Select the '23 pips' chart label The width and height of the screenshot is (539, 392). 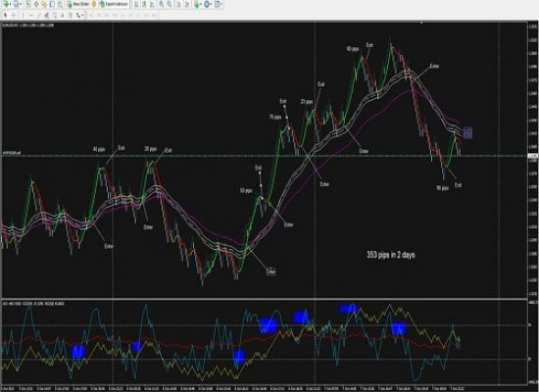coord(307,102)
